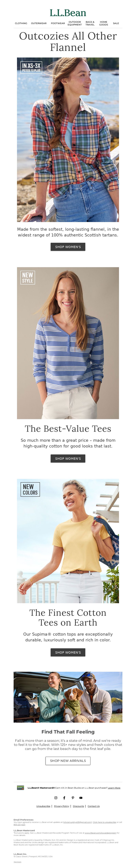Click the Unsubscribe footer link
The height and width of the screenshot is (868, 136).
pyautogui.click(x=43, y=806)
